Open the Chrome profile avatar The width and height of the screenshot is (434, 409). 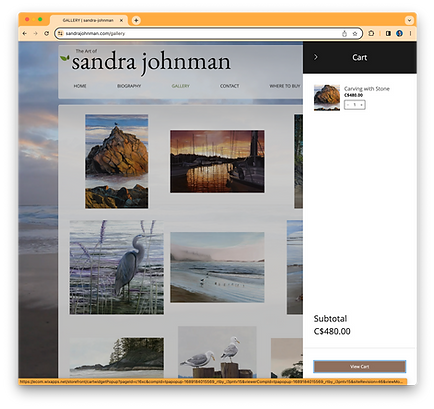click(399, 33)
